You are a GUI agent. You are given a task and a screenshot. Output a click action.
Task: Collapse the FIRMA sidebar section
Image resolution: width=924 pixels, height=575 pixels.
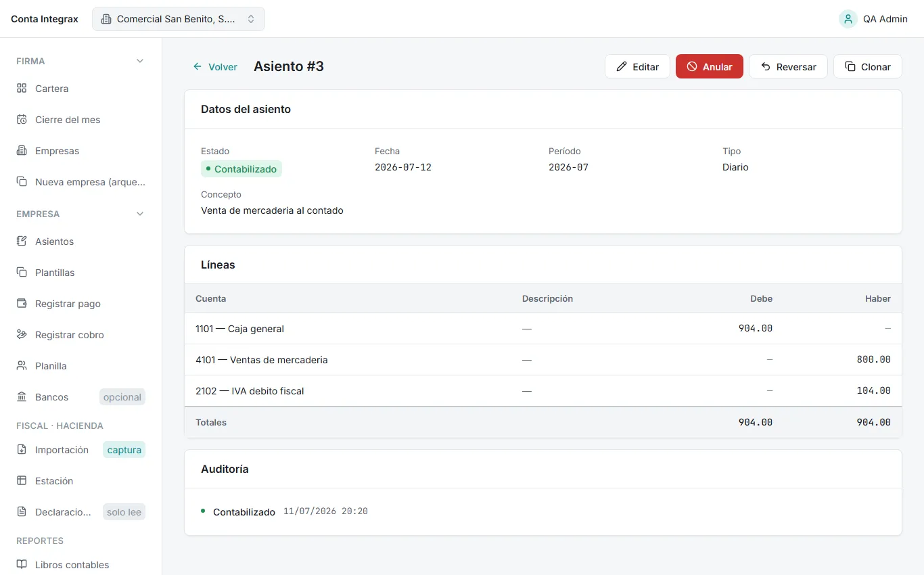(140, 61)
